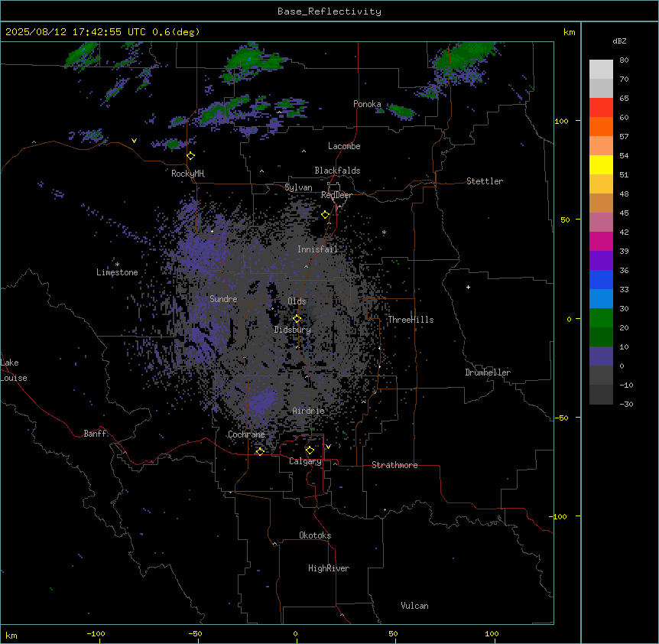Choose the bright green 20-30 dBZ swatch
The width and height of the screenshot is (659, 644).
pyautogui.click(x=601, y=318)
